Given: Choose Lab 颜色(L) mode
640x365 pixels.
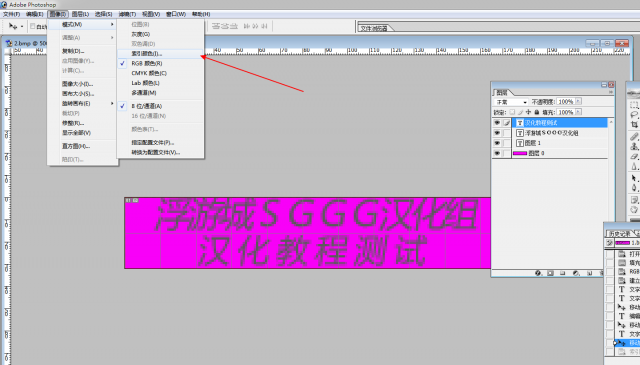Looking at the screenshot, I should tap(160, 83).
